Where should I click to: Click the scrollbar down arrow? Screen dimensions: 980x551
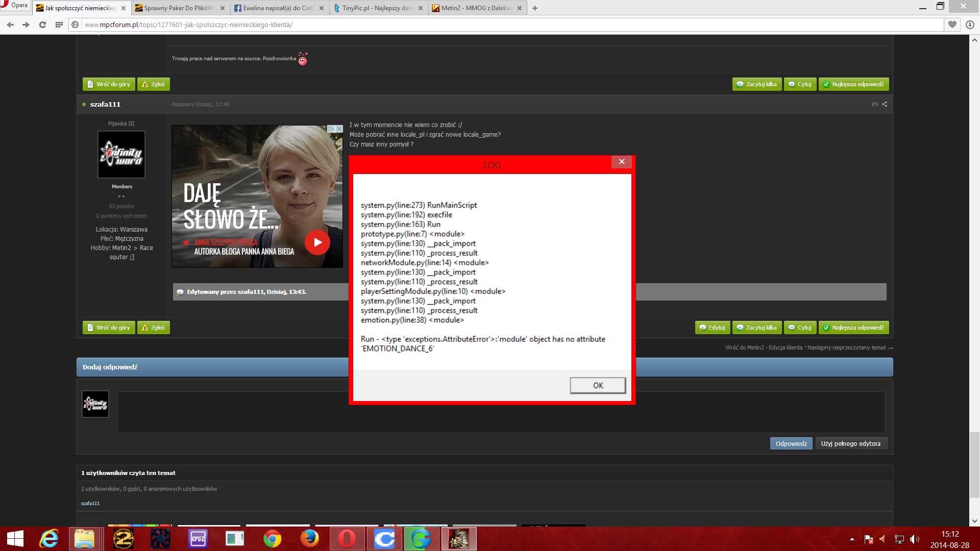(x=974, y=521)
